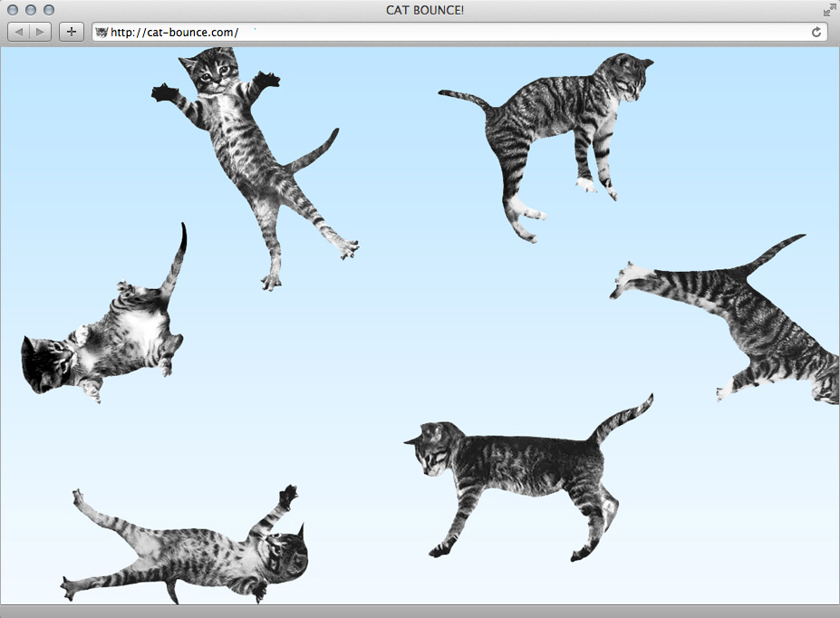This screenshot has width=840, height=618.
Task: Click the expand-window diagonal arrows icon
Action: [x=829, y=10]
